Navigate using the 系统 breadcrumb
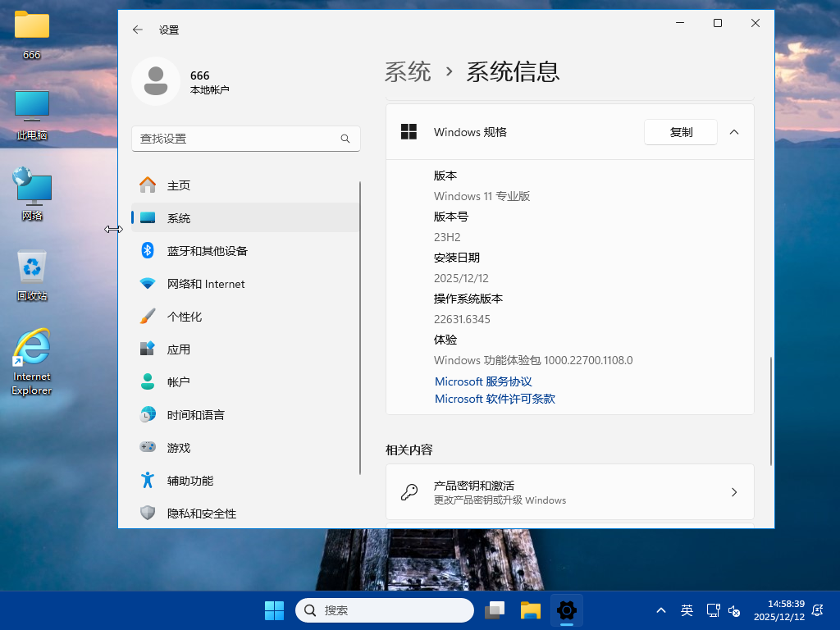The height and width of the screenshot is (630, 840). click(407, 72)
